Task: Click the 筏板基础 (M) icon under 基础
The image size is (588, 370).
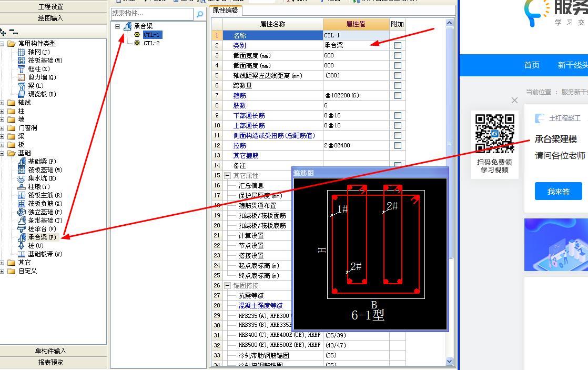Action: click(22, 170)
